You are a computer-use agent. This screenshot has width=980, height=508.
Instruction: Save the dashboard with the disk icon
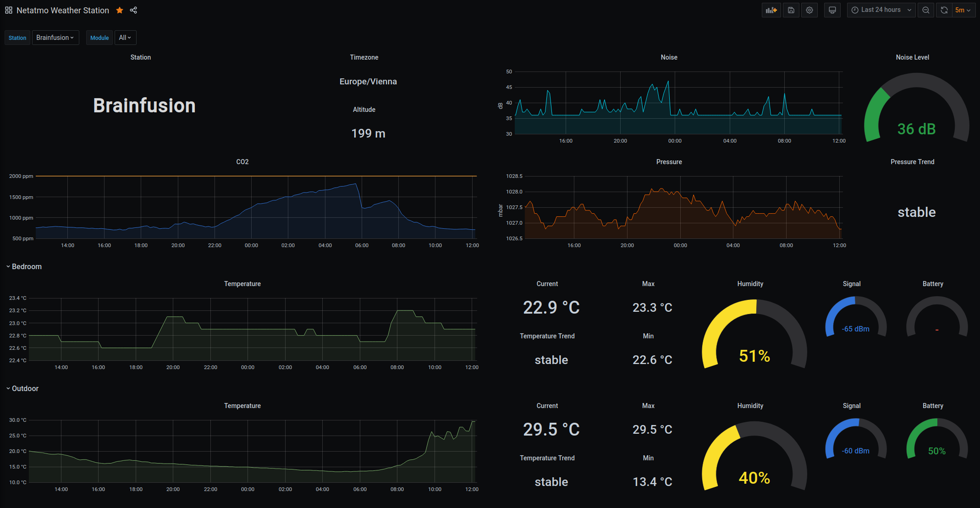tap(791, 10)
